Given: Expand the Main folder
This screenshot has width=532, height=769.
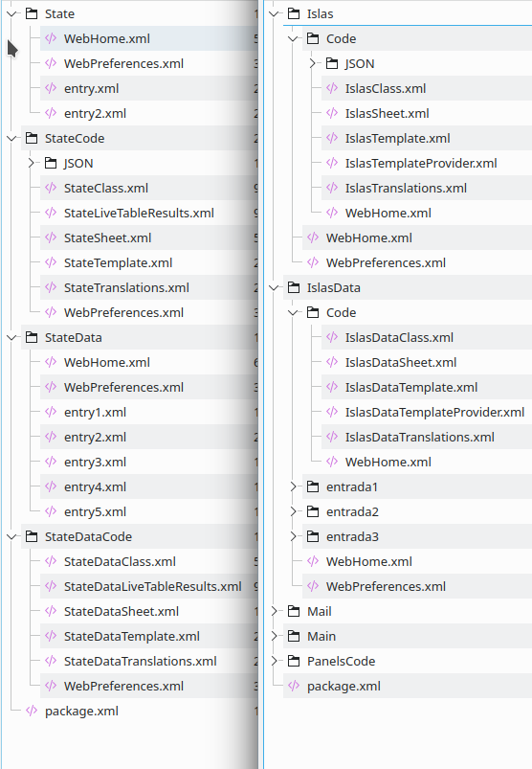Looking at the screenshot, I should pos(275,636).
